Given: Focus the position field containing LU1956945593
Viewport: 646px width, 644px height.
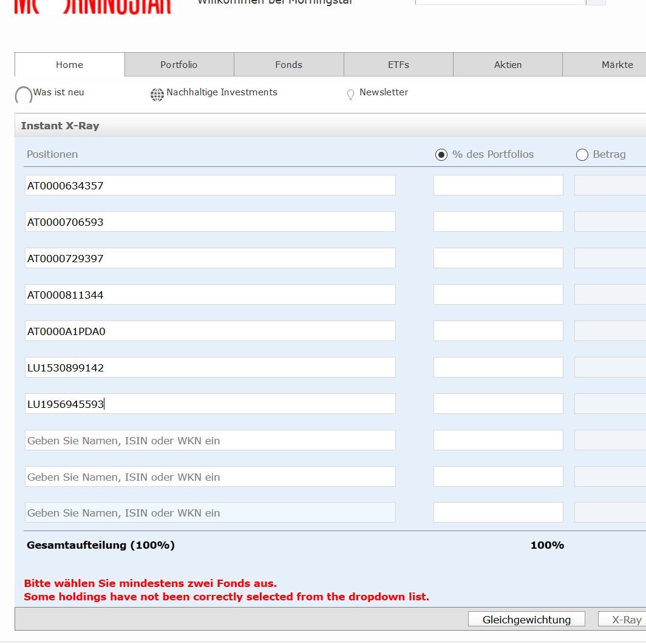Looking at the screenshot, I should click(210, 404).
